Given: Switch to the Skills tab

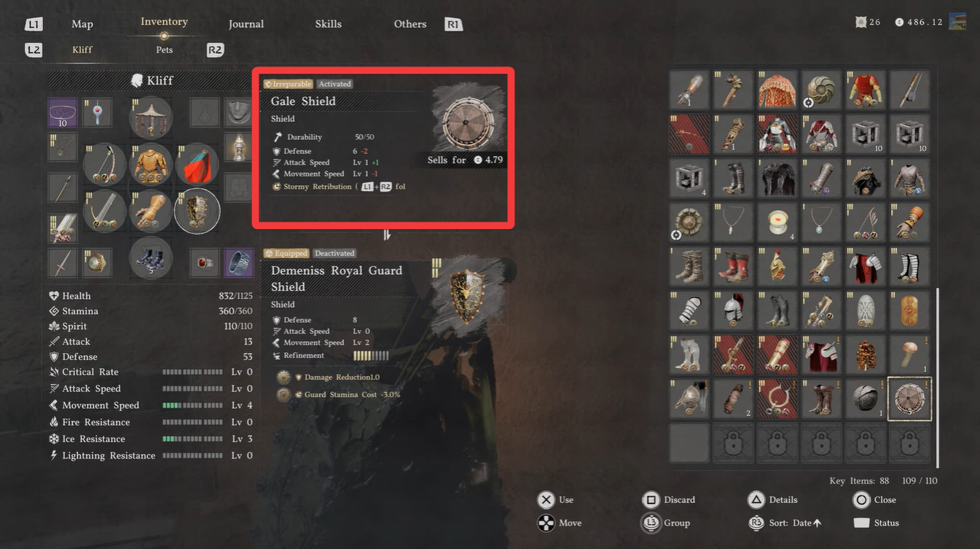Looking at the screenshot, I should [328, 24].
